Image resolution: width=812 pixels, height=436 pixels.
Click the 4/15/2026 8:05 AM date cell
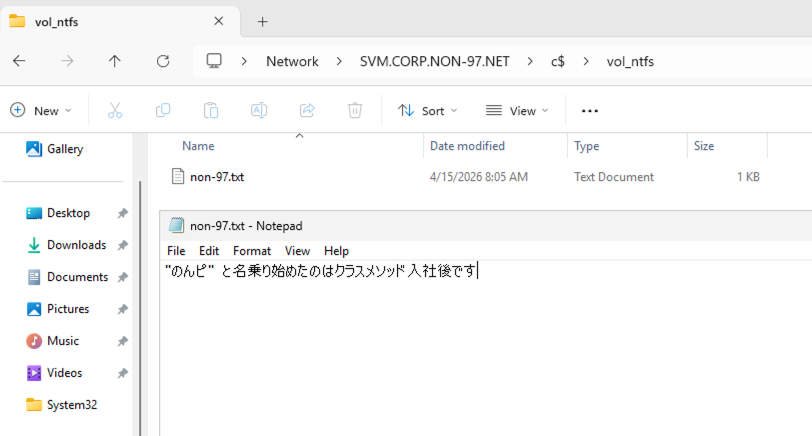[x=478, y=177]
